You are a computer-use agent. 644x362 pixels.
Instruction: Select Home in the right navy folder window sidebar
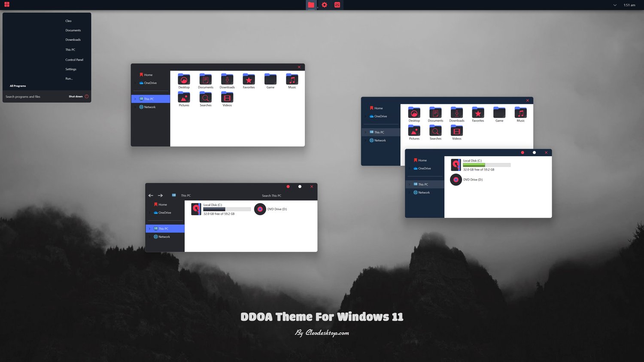376,108
